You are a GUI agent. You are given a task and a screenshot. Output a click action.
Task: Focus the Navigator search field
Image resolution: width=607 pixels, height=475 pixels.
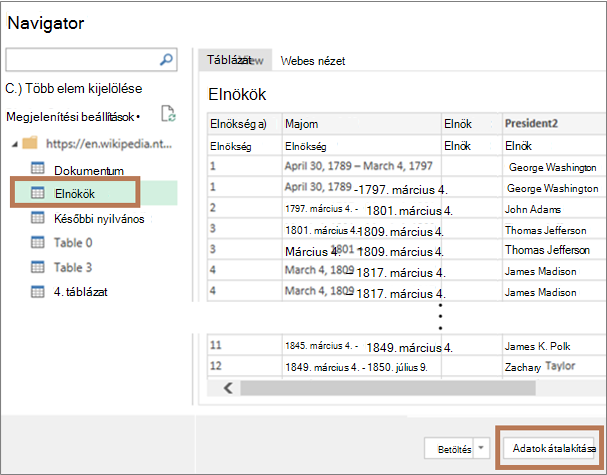tap(91, 60)
